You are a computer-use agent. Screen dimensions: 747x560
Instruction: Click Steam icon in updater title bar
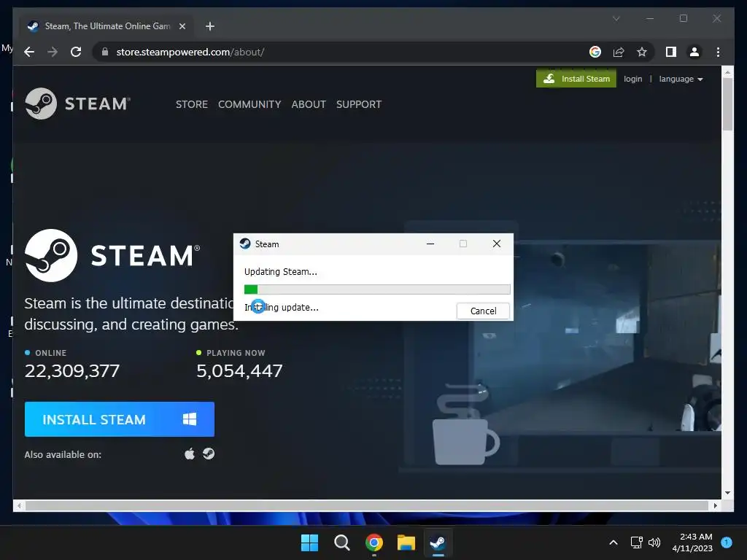point(245,244)
